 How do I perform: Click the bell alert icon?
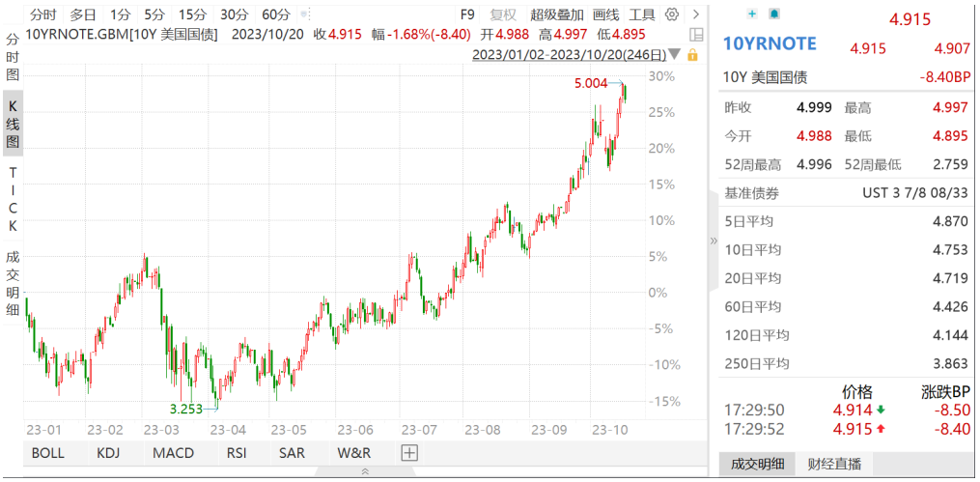click(x=773, y=14)
